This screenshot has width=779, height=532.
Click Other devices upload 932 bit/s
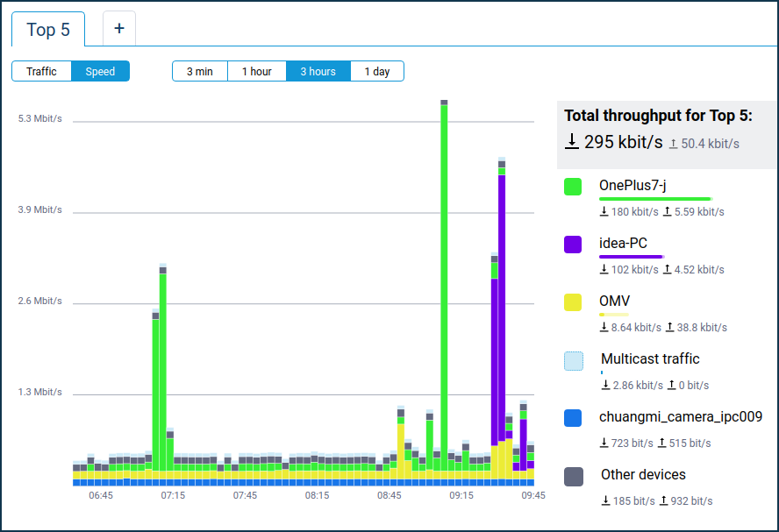[691, 501]
